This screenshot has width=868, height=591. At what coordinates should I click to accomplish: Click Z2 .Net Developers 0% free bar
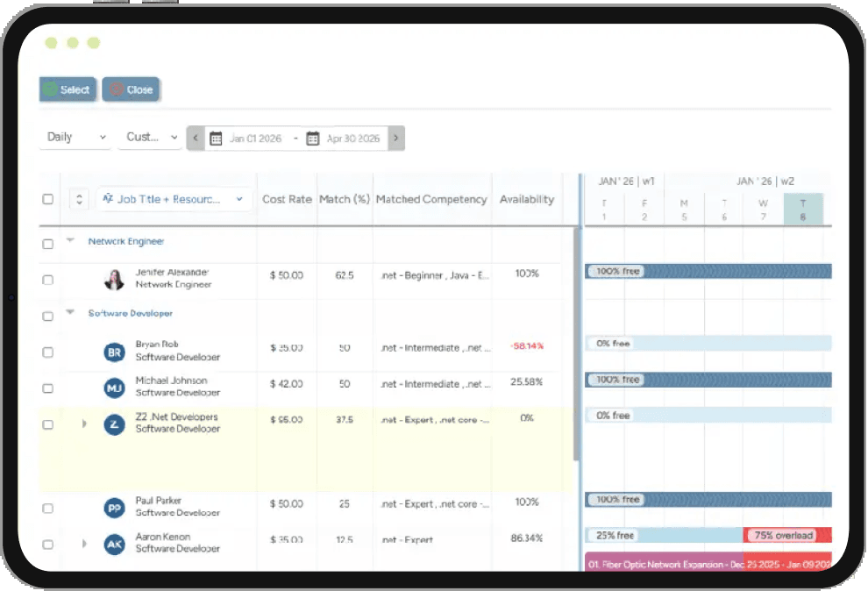pos(708,416)
